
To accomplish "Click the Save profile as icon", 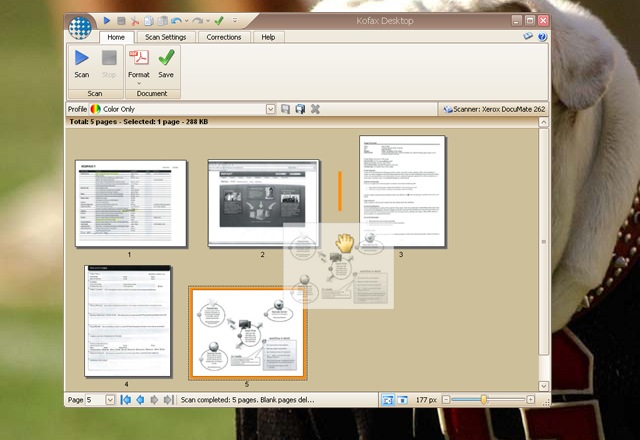I will click(300, 109).
